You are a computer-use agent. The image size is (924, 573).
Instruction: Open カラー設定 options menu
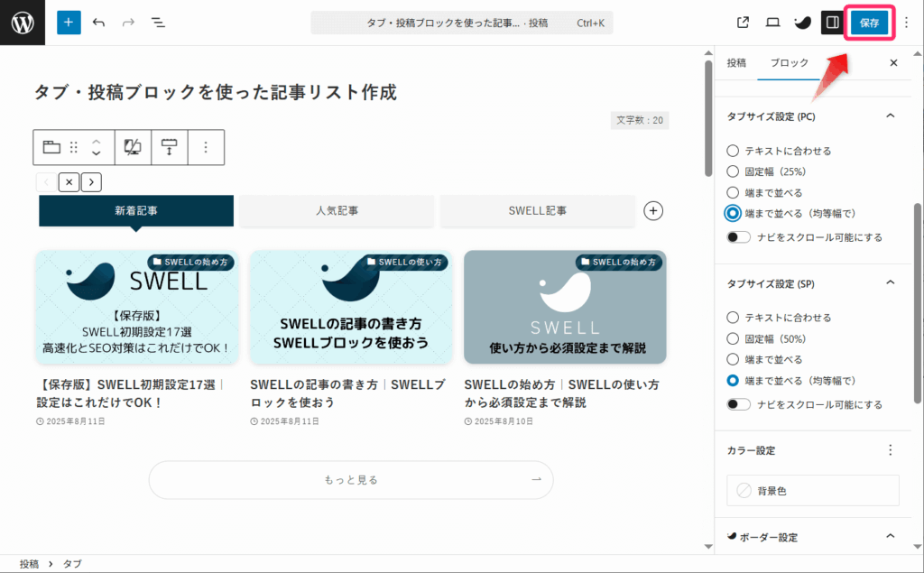891,450
